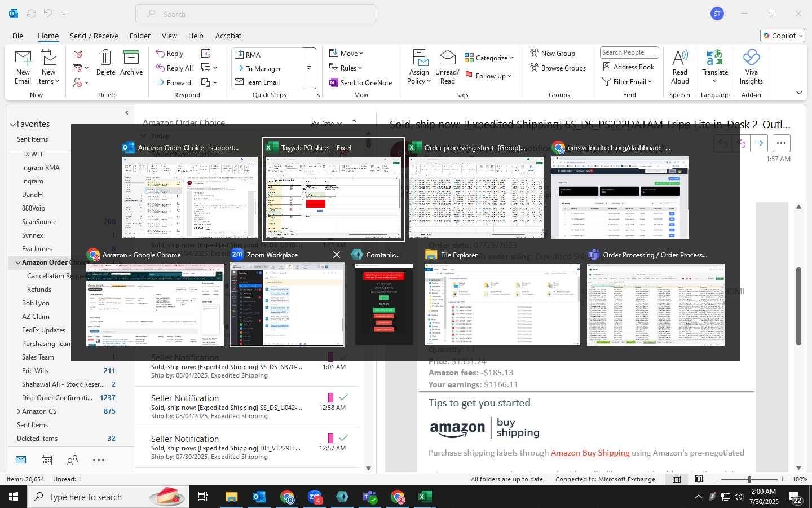Screen dimensions: 812x508
Task: Click the Copilot button
Action: [x=783, y=36]
